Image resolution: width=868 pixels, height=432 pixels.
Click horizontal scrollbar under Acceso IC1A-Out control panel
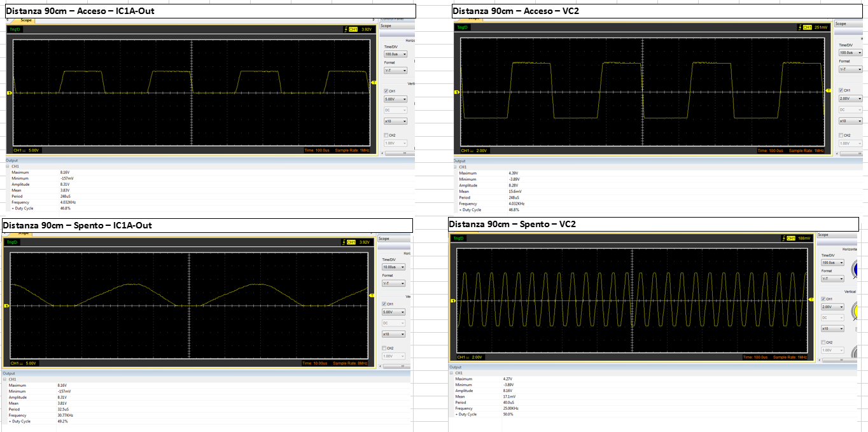[x=397, y=153]
